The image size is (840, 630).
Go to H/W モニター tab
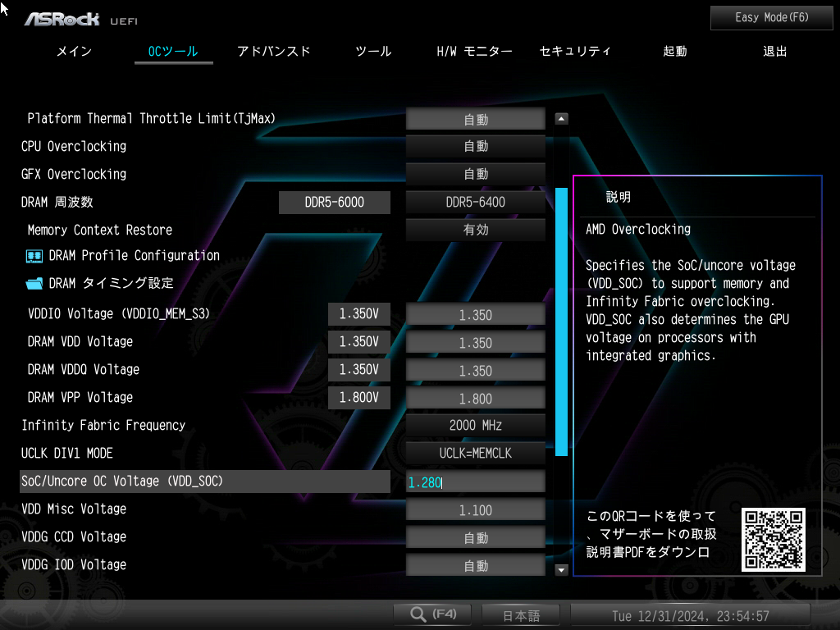(474, 52)
